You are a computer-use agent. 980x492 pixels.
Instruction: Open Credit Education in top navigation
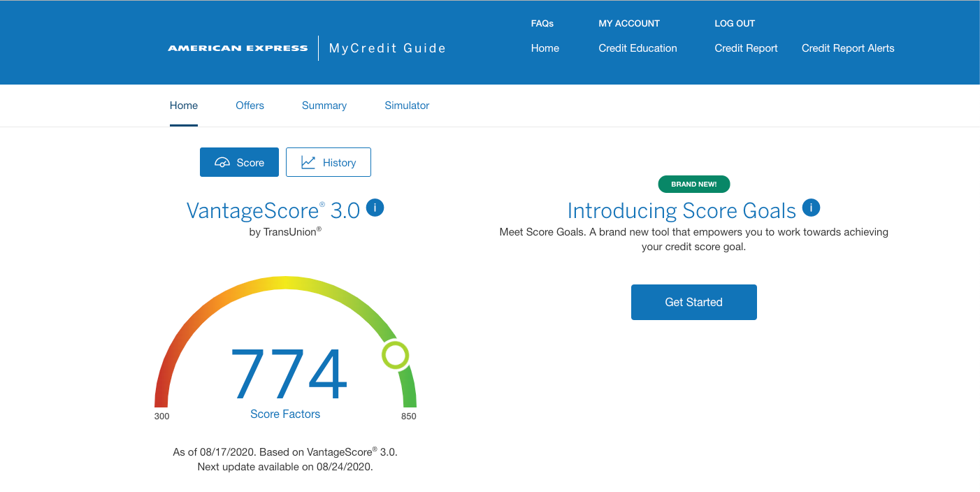[637, 48]
